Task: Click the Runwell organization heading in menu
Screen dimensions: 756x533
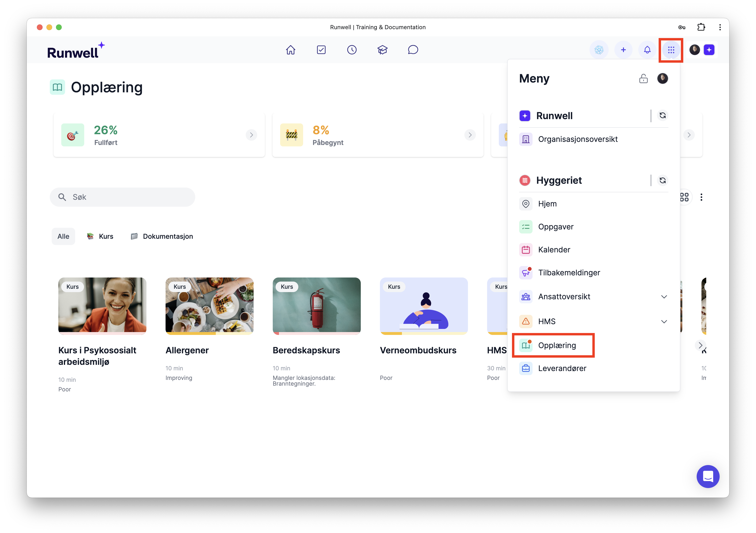Action: pyautogui.click(x=555, y=116)
